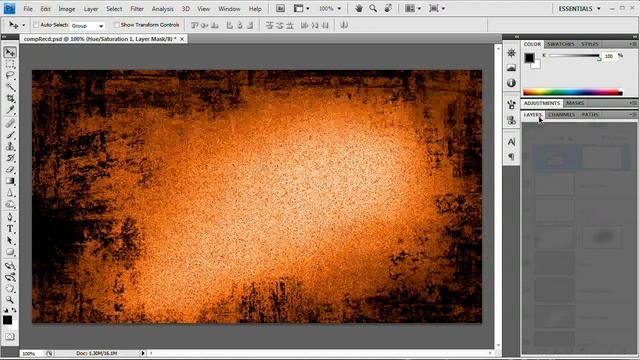The width and height of the screenshot is (640, 360).
Task: Select the Pen tool
Action: click(x=10, y=217)
